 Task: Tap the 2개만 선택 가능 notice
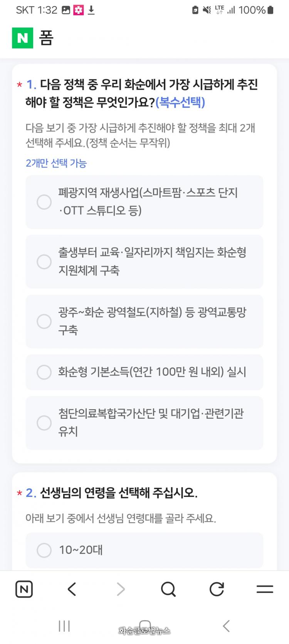(56, 163)
